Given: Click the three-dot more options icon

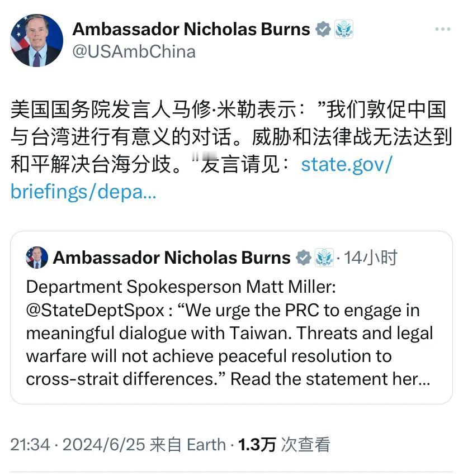Looking at the screenshot, I should pyautogui.click(x=443, y=29).
